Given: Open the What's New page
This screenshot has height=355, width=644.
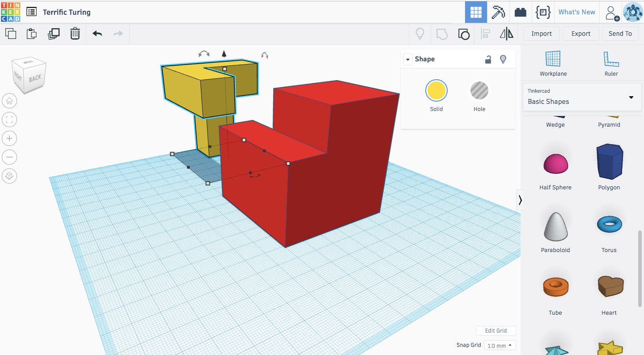Looking at the screenshot, I should pyautogui.click(x=576, y=12).
